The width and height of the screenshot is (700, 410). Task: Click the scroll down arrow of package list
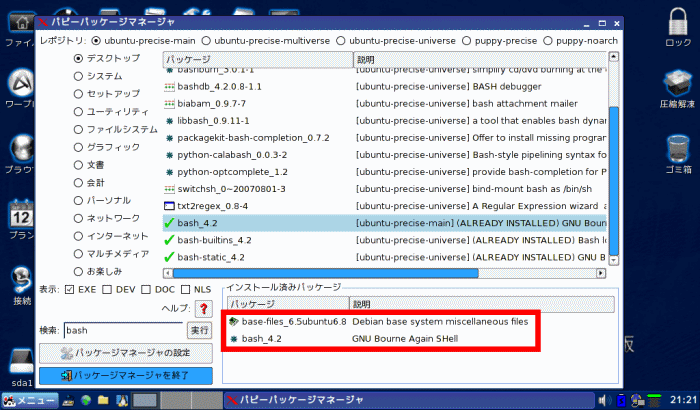tap(614, 260)
